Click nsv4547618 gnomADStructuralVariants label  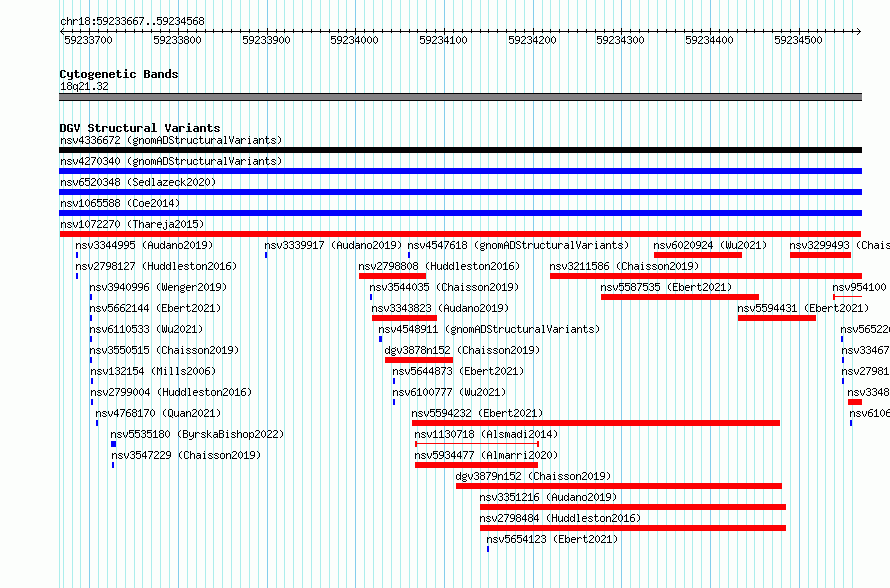[518, 245]
